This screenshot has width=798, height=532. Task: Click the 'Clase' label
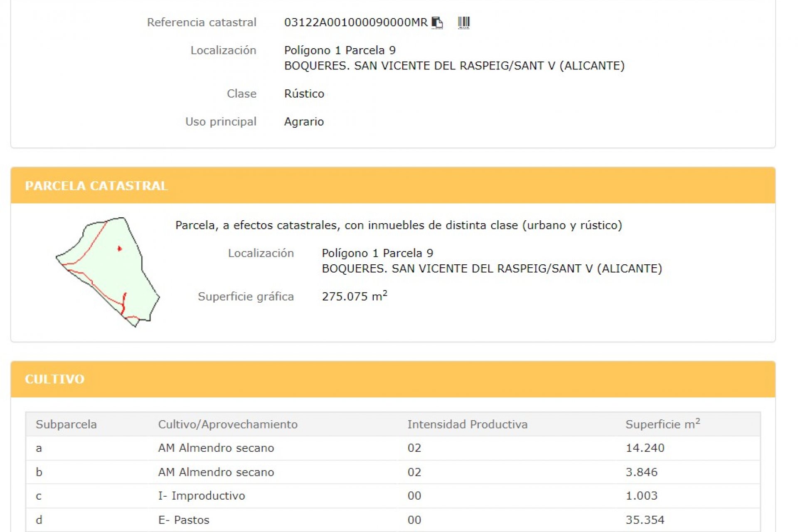point(242,94)
